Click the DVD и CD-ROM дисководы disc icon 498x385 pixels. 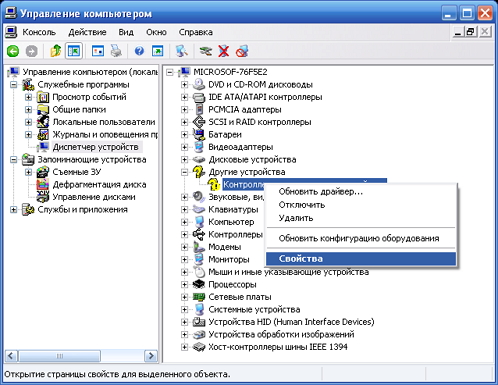pyautogui.click(x=199, y=84)
